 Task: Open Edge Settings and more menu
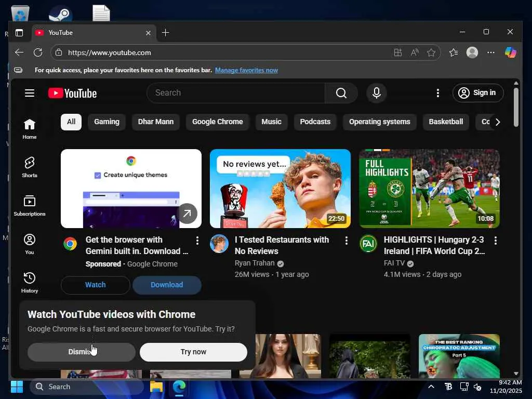click(x=490, y=52)
